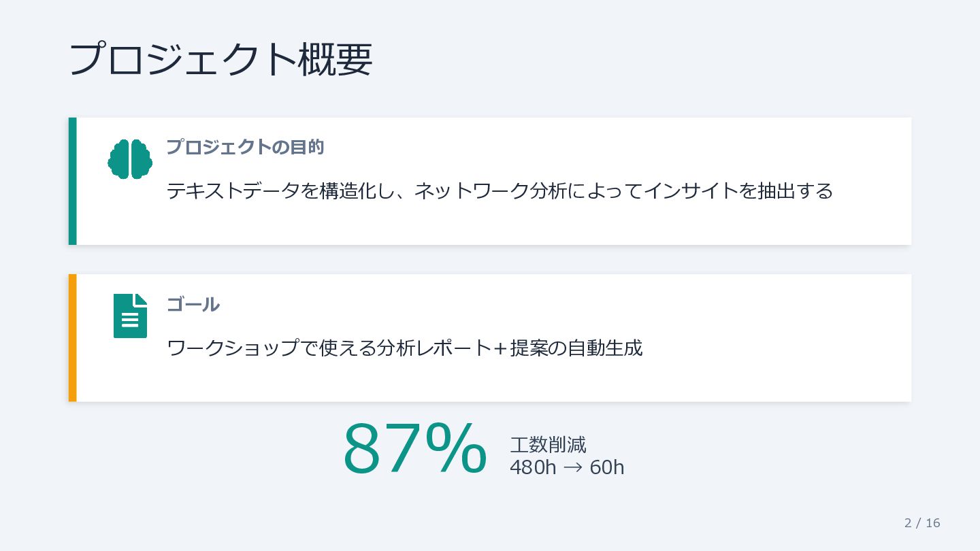Click the page indicator 2 / 16
Image resolution: width=980 pixels, height=551 pixels.
tap(922, 522)
